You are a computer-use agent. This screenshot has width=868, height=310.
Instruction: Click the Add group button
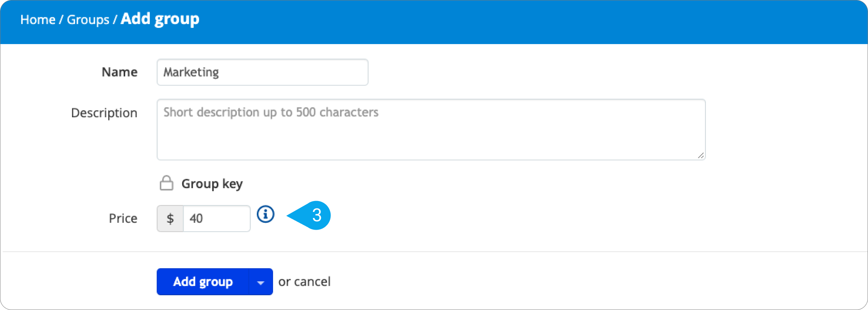pyautogui.click(x=203, y=282)
